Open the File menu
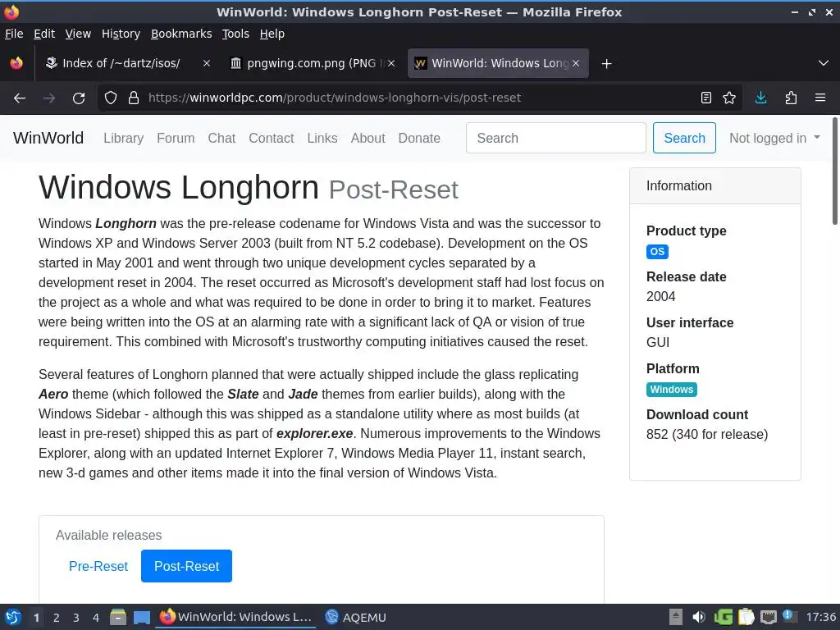 tap(14, 34)
